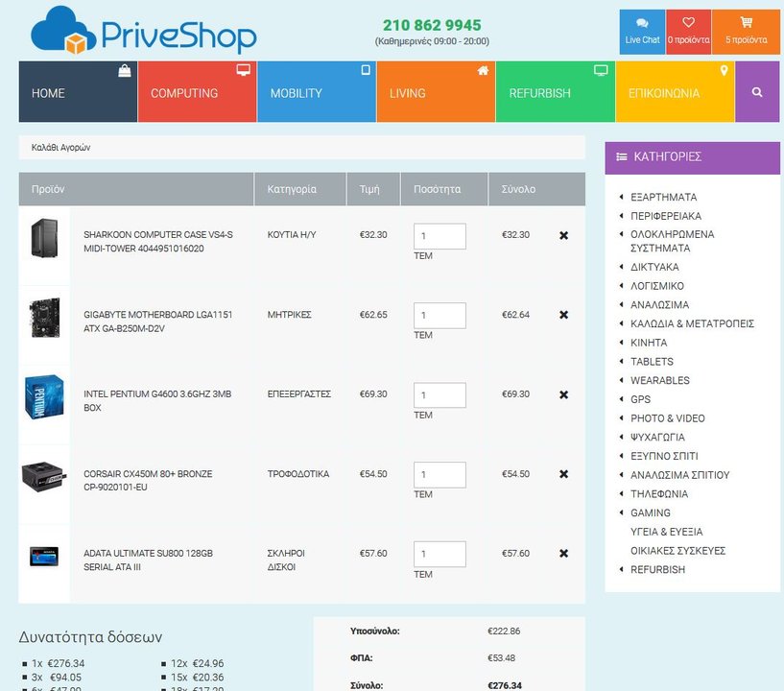Open the ΨΥΧΑΓΩΓΙΑ category link

click(x=657, y=437)
